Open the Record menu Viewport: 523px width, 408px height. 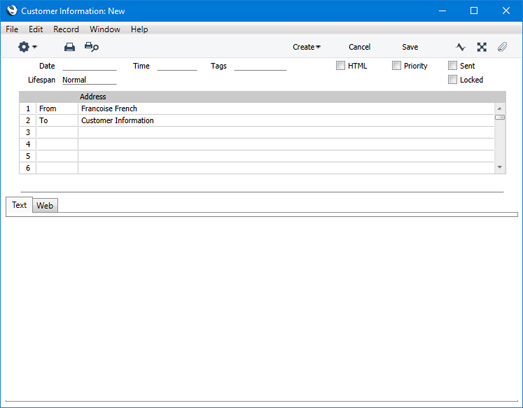click(x=66, y=29)
